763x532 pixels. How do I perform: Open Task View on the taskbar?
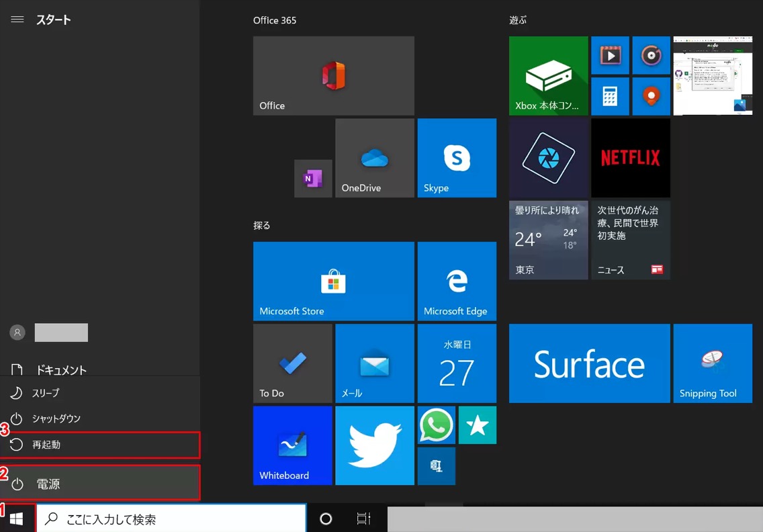(363, 519)
